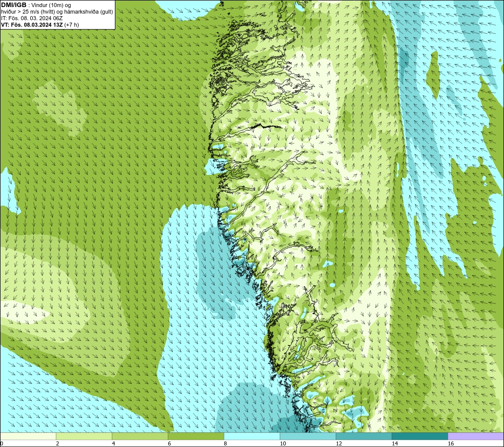
Task: Click the light yellow-green 2–4 m/s legend swatch
Action: click(x=84, y=436)
